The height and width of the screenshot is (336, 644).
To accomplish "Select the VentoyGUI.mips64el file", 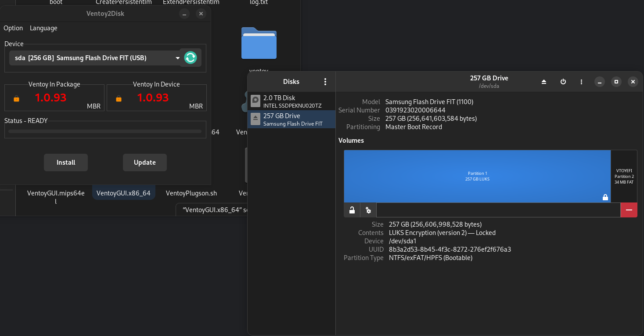I will click(56, 197).
